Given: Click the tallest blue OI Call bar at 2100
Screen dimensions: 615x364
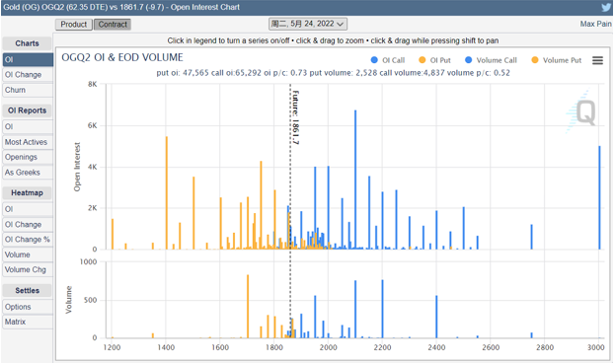Looking at the screenshot, I should pyautogui.click(x=355, y=180).
